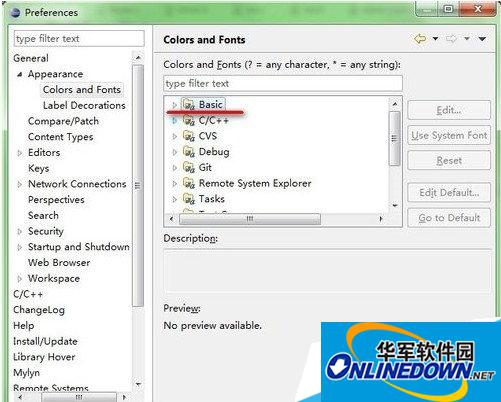Expand the Git category
Screen dimensions: 501x402
[x=174, y=168]
